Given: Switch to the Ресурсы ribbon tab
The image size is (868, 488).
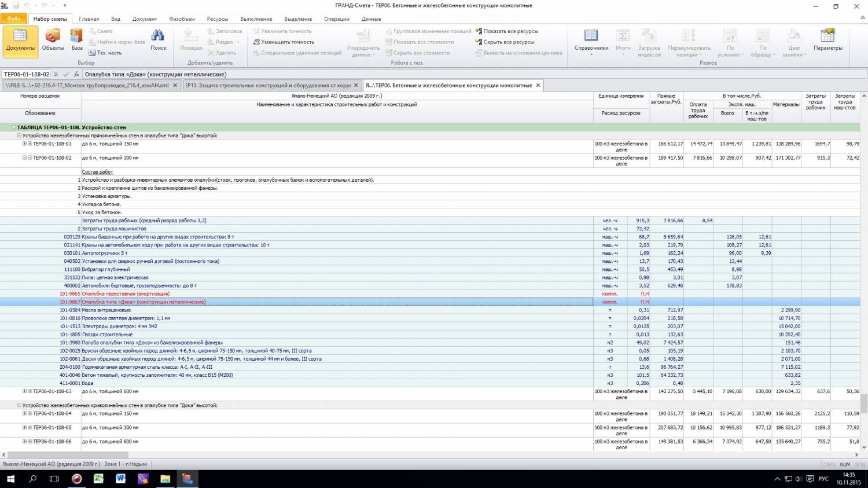Looking at the screenshot, I should click(217, 19).
